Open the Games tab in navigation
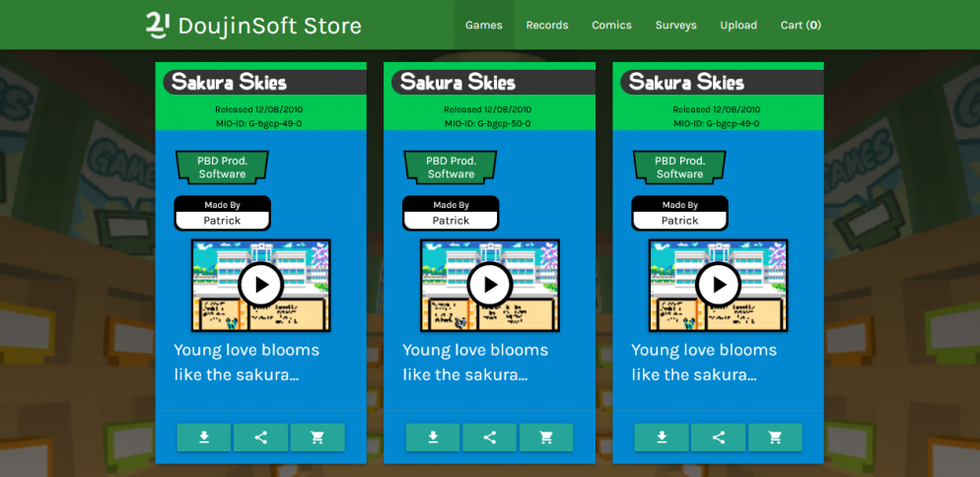 click(x=484, y=25)
